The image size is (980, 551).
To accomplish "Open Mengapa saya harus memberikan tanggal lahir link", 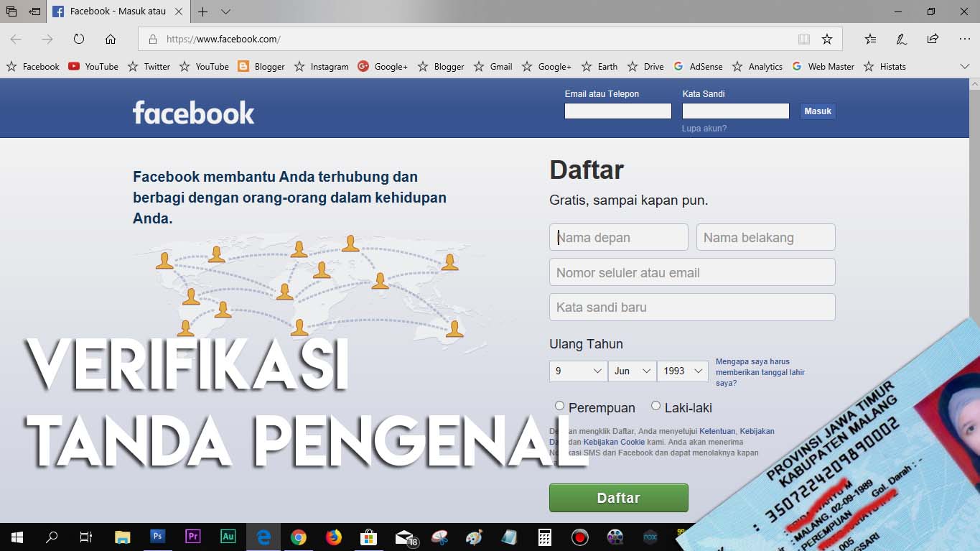I will click(760, 372).
